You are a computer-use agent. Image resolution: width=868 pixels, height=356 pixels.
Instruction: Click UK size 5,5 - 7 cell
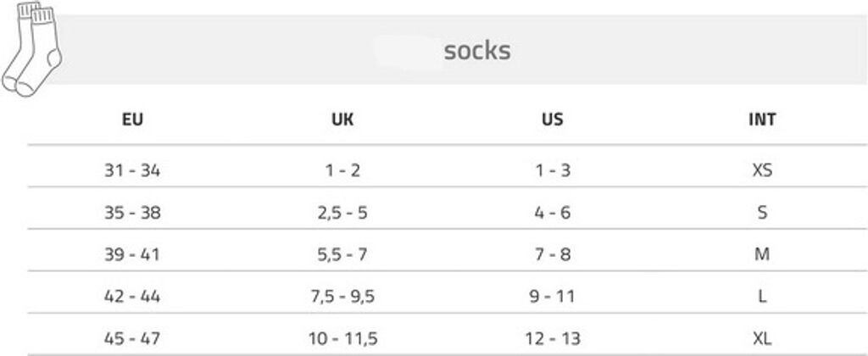[342, 254]
